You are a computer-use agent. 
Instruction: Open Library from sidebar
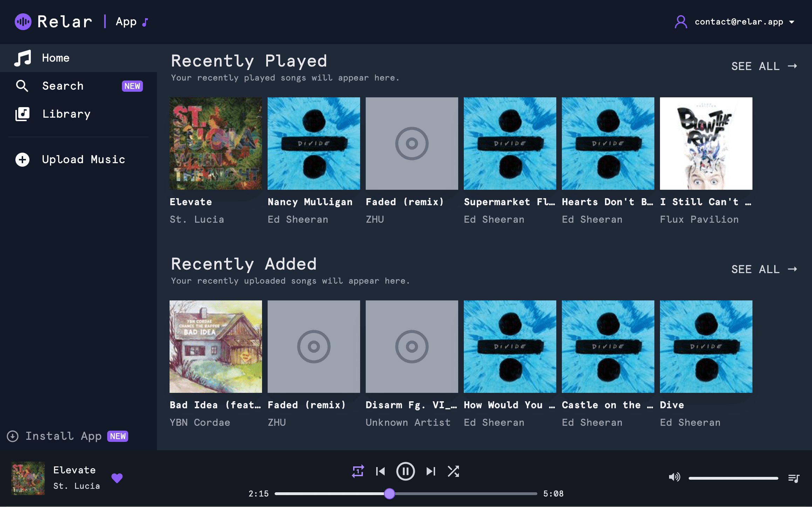pyautogui.click(x=66, y=114)
